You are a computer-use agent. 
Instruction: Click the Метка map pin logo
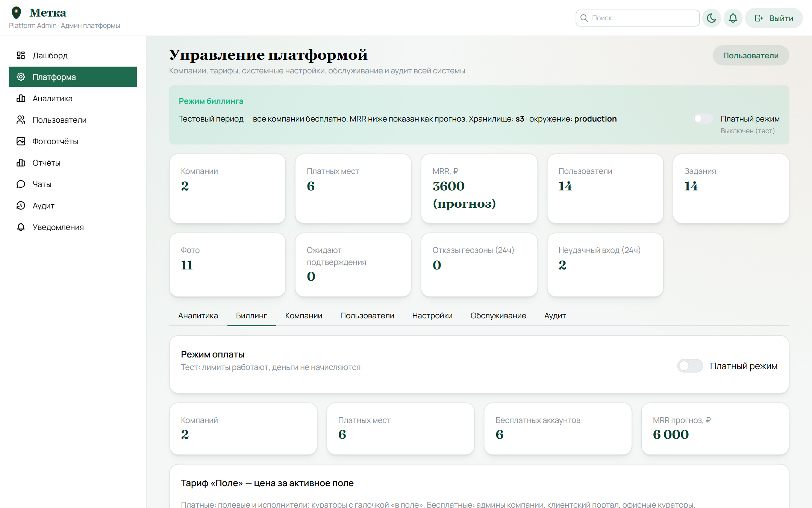pos(16,13)
